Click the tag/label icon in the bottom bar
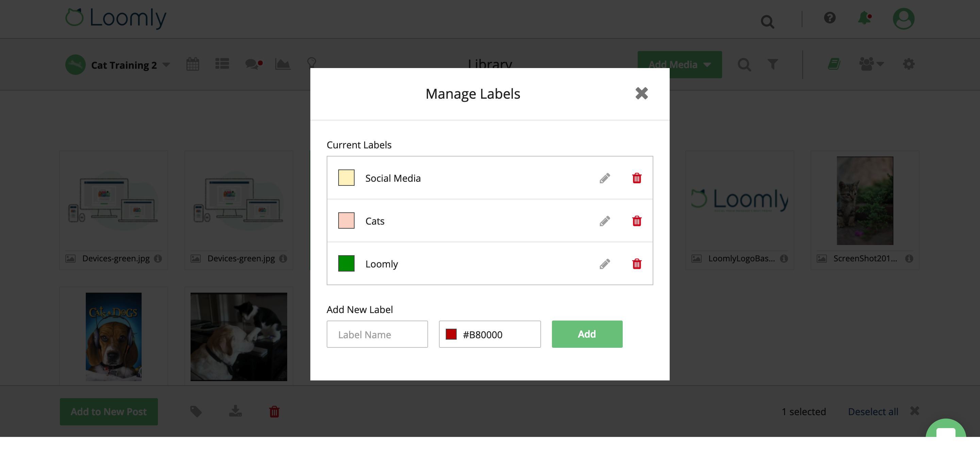 tap(196, 411)
